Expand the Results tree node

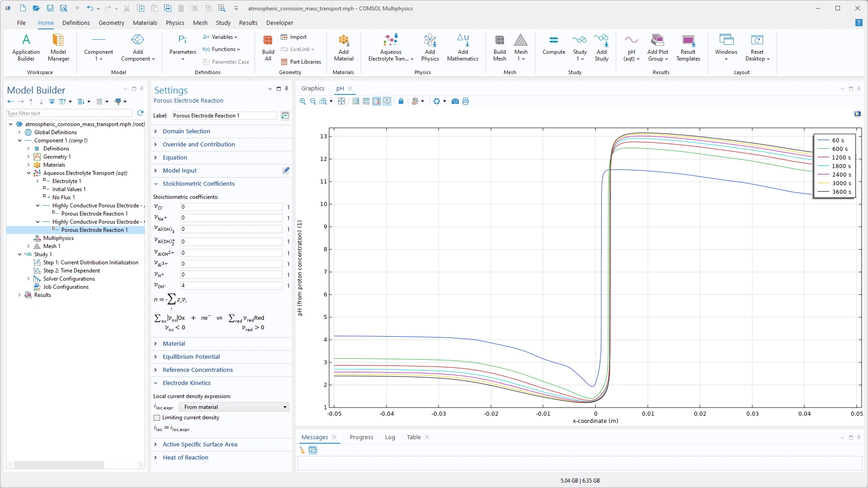tap(19, 295)
